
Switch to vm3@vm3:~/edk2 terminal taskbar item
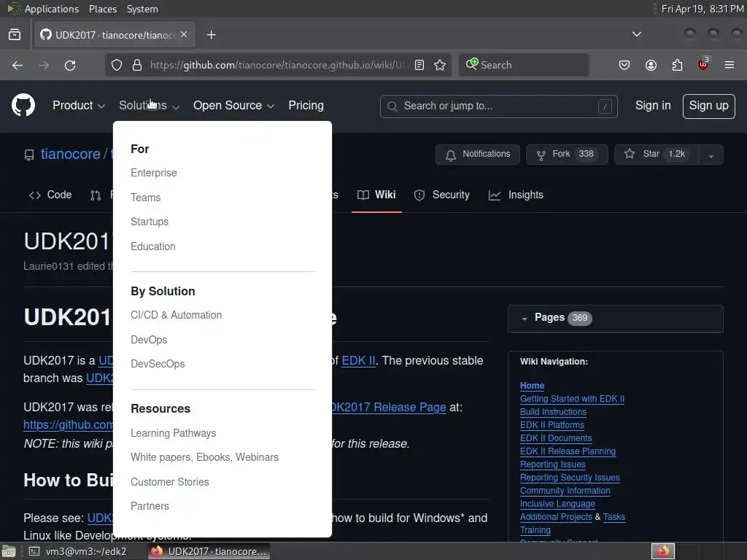[78, 551]
